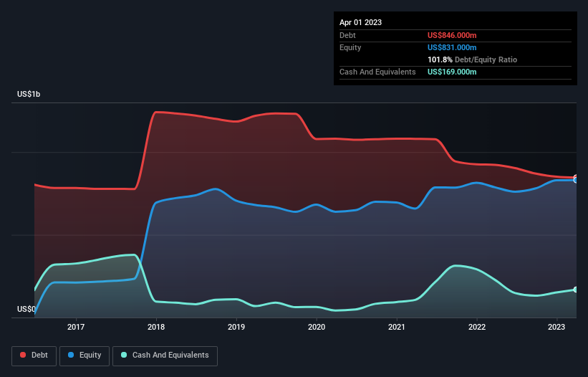Click the US$846.000m debt value
The width and height of the screenshot is (588, 377).
(x=452, y=35)
